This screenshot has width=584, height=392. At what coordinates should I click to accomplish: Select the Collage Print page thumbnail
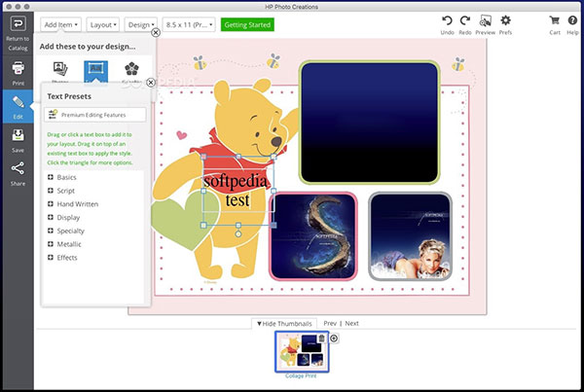[x=302, y=352]
